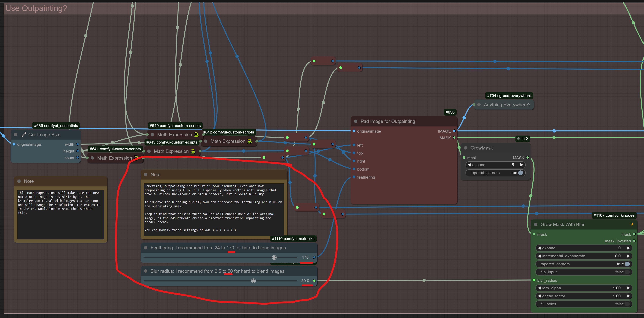Click the Blur radius 50.0 value field
This screenshot has height=318, width=644.
tap(305, 281)
